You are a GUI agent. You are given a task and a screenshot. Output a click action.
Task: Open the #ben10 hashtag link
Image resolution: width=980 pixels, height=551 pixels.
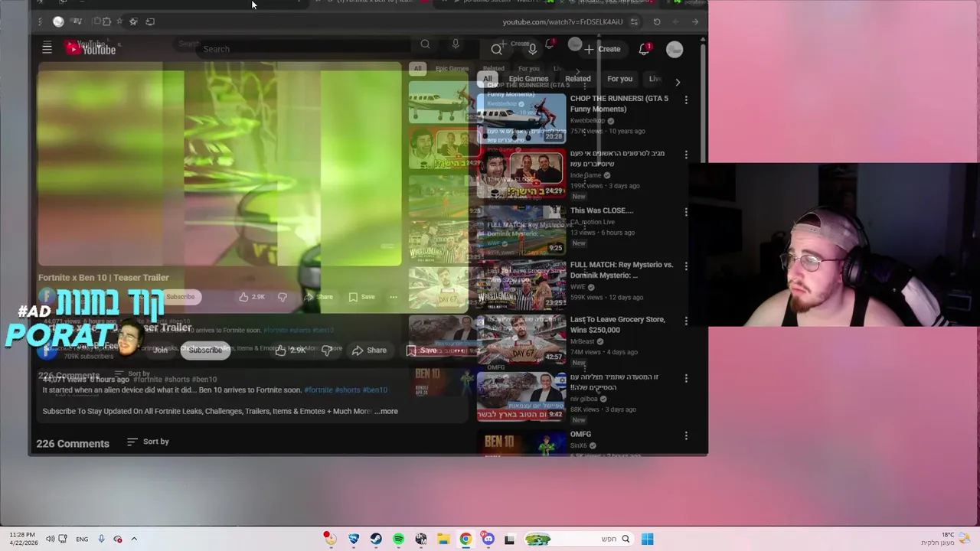(375, 390)
